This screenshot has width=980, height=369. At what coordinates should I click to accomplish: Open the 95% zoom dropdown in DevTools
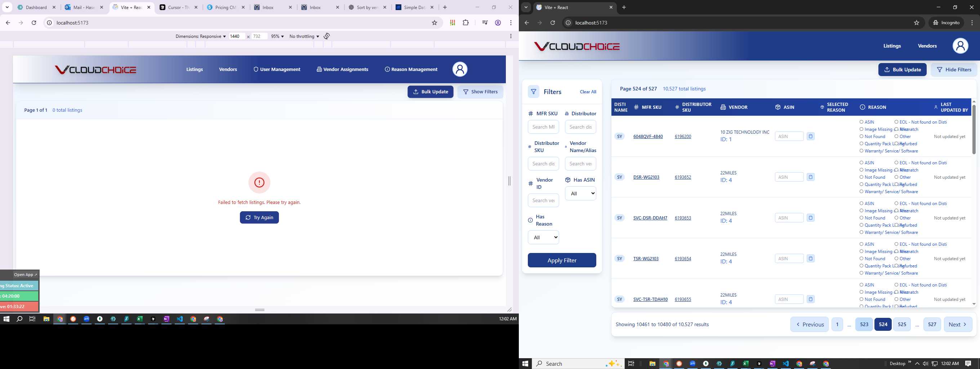[x=277, y=36]
